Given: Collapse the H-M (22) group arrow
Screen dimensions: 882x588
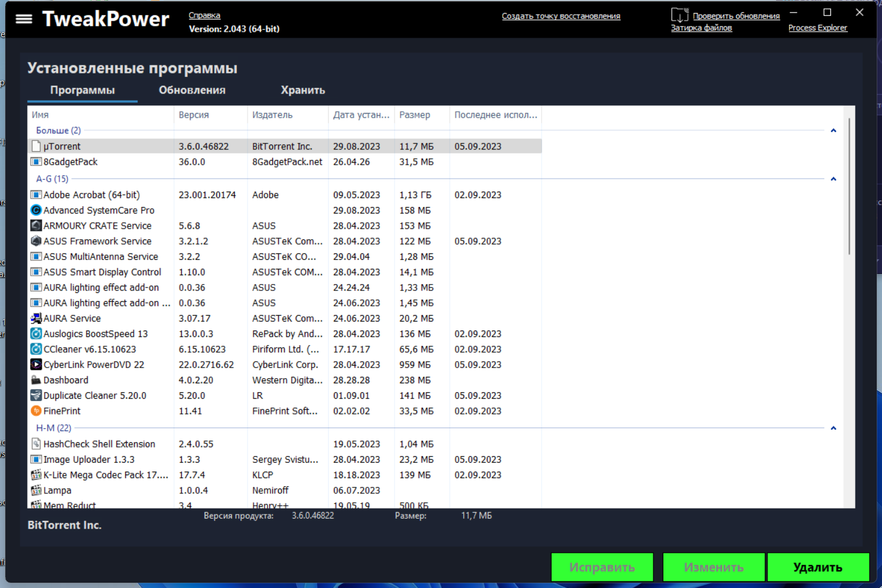Looking at the screenshot, I should pyautogui.click(x=833, y=428).
